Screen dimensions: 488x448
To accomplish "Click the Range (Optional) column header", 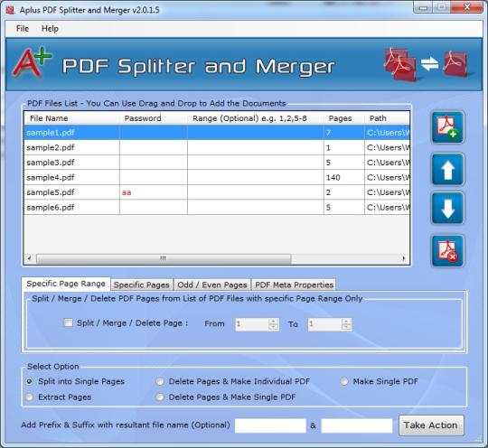I will pos(256,118).
